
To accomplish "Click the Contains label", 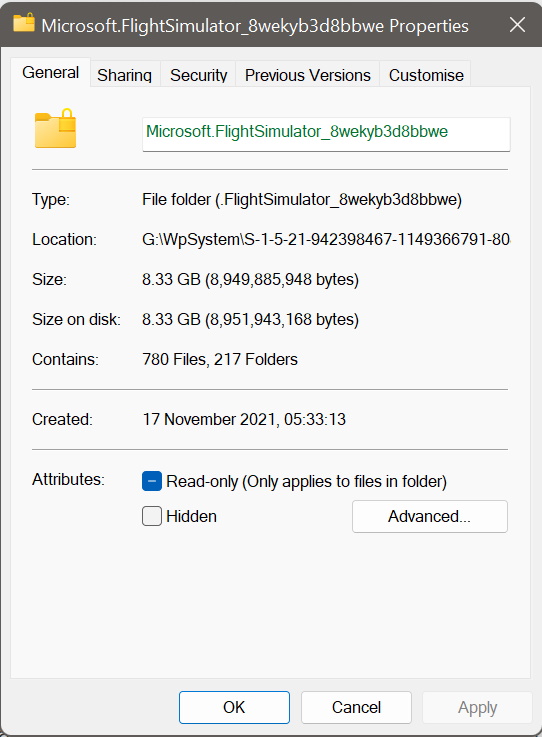I will [x=65, y=360].
